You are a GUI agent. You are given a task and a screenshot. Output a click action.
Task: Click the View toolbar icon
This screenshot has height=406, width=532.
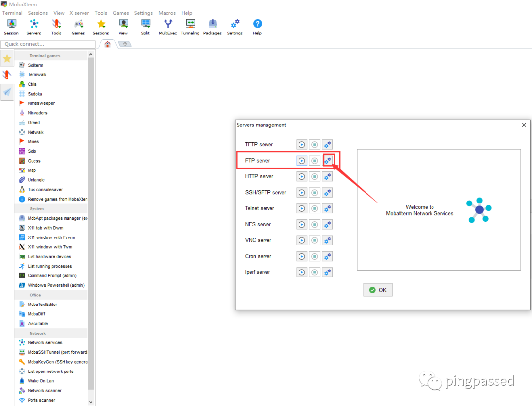(123, 27)
